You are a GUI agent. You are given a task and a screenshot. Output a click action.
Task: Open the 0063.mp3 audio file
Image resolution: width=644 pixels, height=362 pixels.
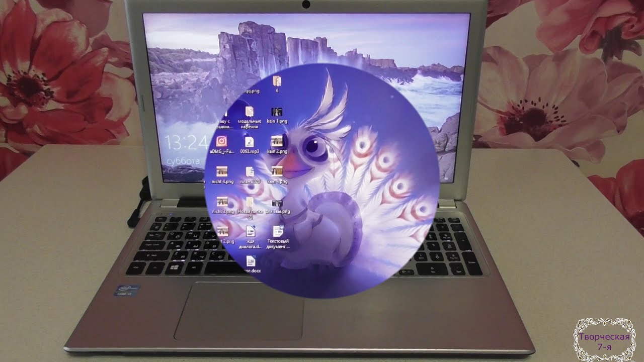[x=249, y=144]
